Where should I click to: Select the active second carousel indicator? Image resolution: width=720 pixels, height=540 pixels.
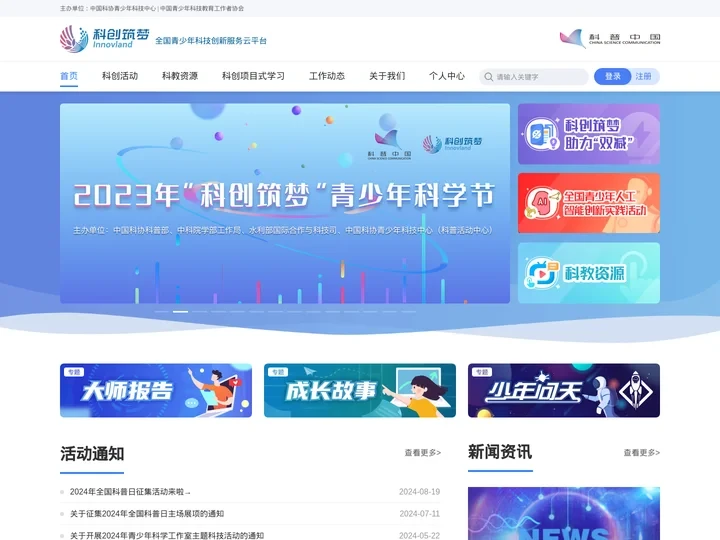click(180, 312)
